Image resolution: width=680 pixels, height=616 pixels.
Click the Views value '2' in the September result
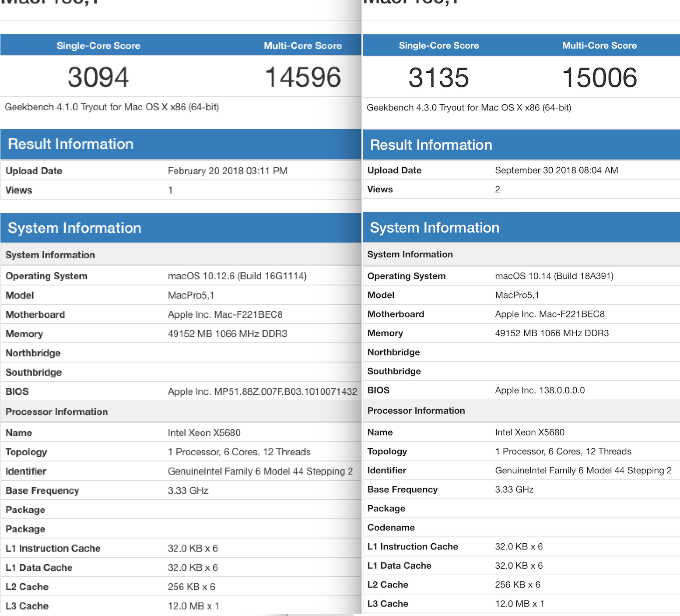click(x=498, y=189)
